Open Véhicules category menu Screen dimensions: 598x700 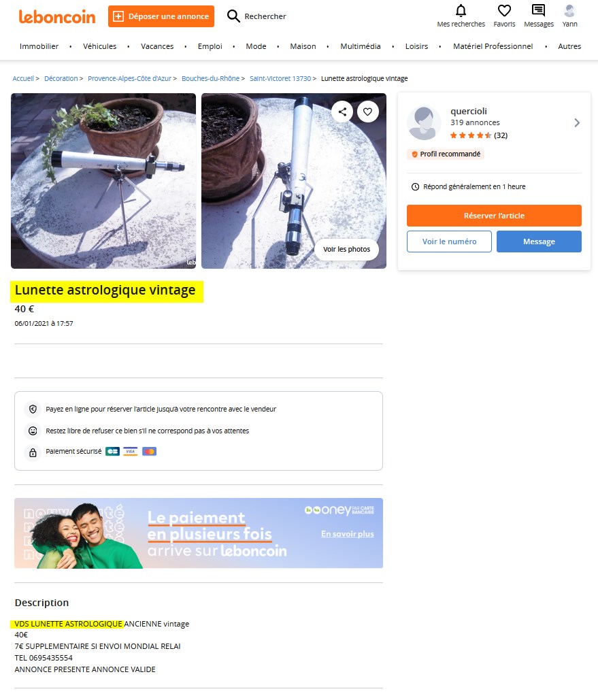click(x=99, y=46)
